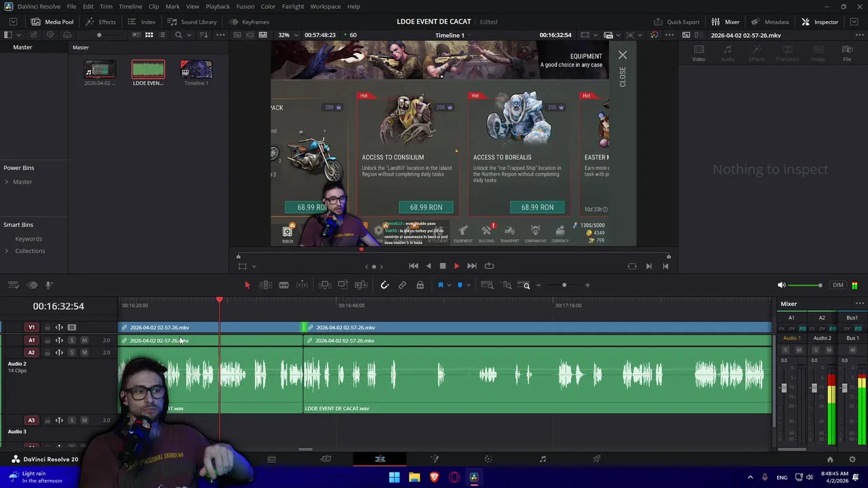Open the Sound Library panel
868x488 pixels.
(x=193, y=22)
